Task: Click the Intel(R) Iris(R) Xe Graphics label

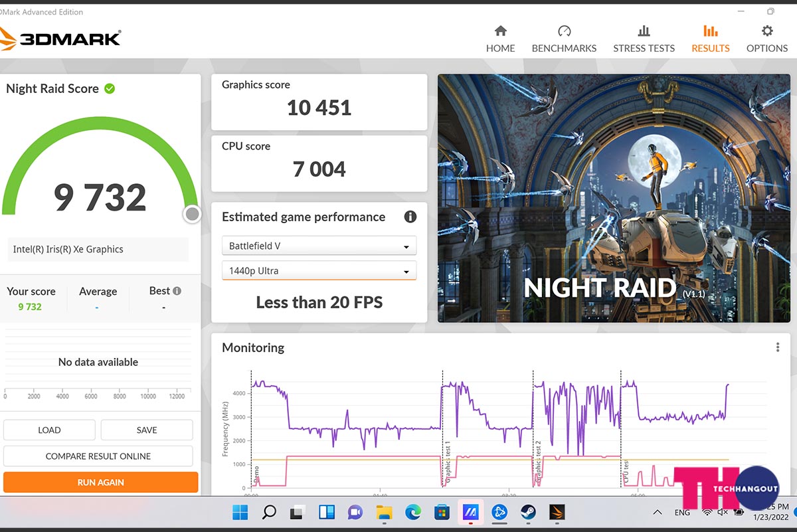Action: click(x=68, y=250)
